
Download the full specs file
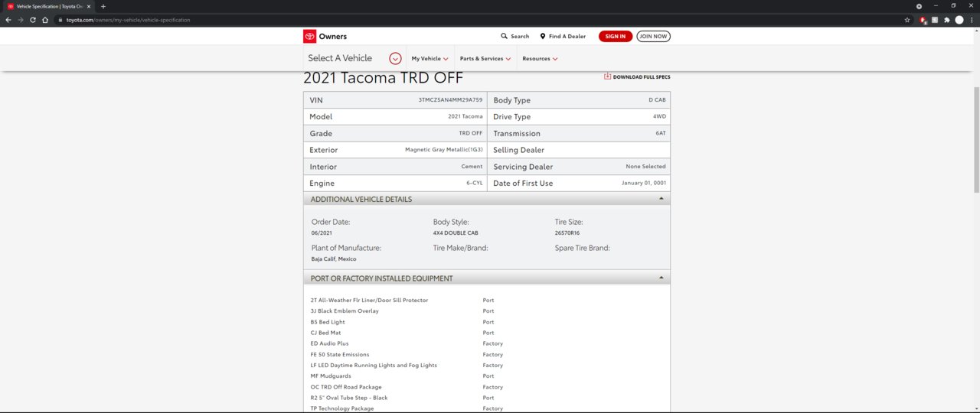tap(637, 76)
